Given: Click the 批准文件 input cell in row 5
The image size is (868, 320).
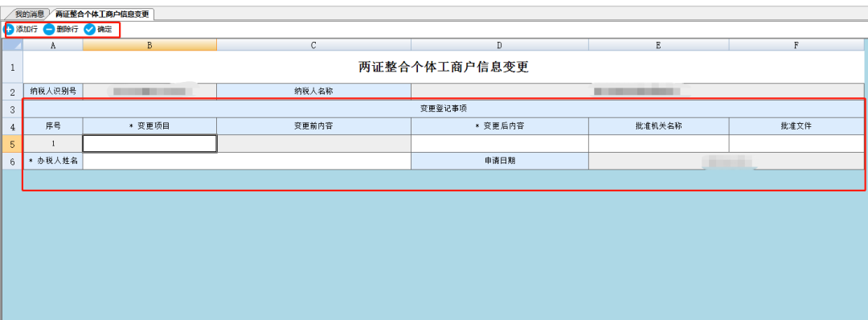Looking at the screenshot, I should pos(796,143).
